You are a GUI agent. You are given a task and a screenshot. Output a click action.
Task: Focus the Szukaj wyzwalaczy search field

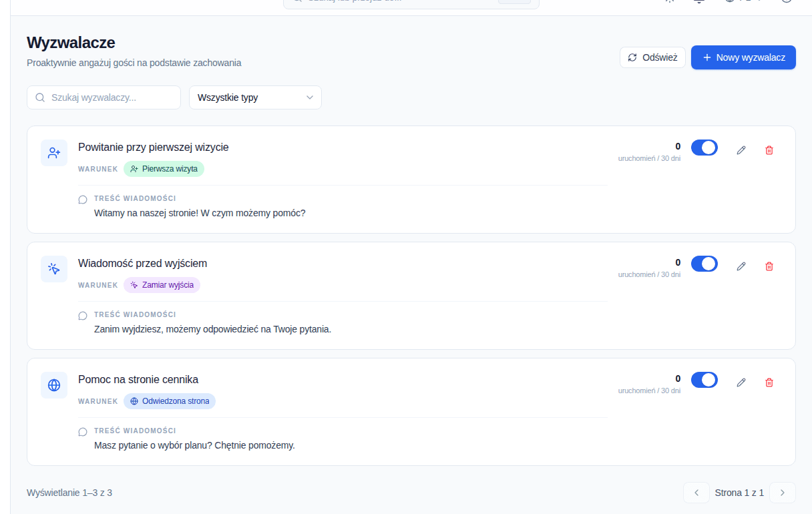(x=104, y=97)
